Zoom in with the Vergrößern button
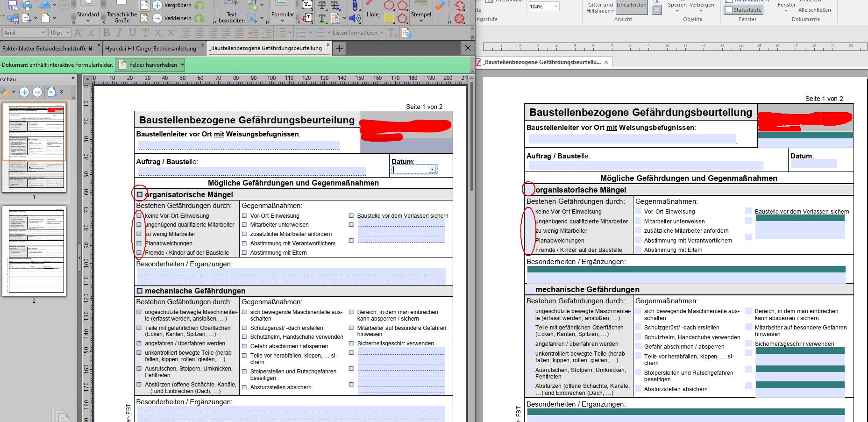868x422 pixels. [172, 5]
